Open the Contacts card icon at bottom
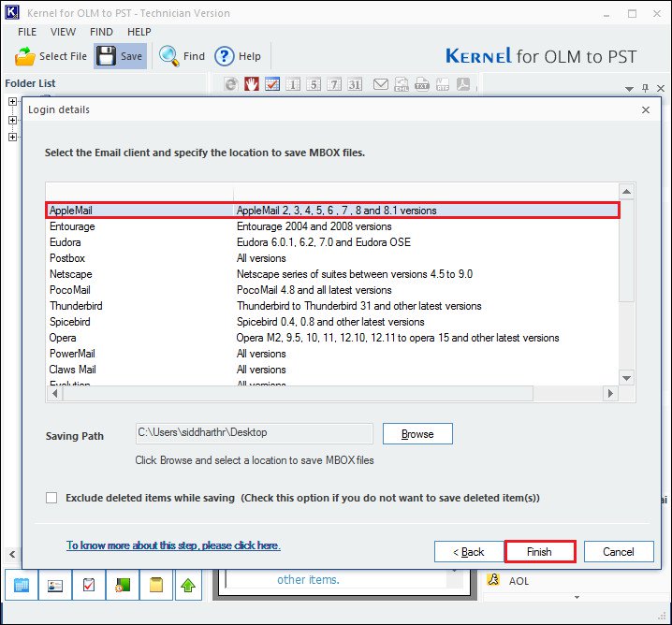Viewport: 672px width, 625px height. point(55,585)
